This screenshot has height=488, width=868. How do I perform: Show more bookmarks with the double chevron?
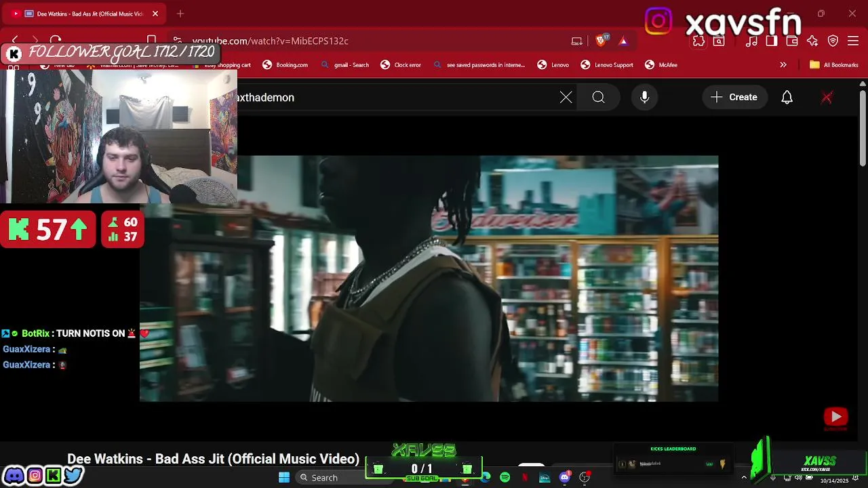click(x=783, y=65)
